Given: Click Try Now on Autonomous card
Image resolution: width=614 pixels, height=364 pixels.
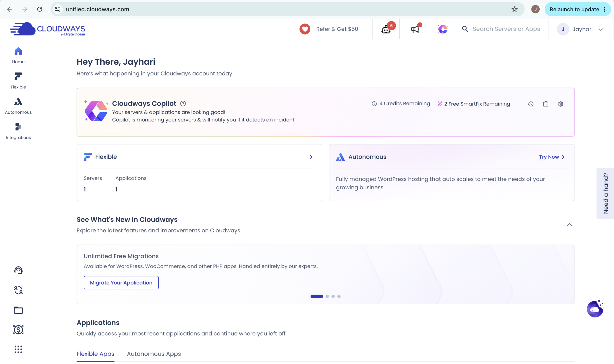Looking at the screenshot, I should pos(552,157).
